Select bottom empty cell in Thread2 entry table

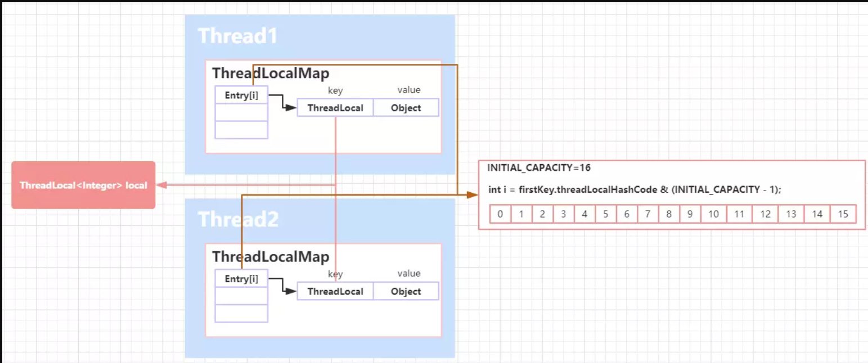coord(241,313)
